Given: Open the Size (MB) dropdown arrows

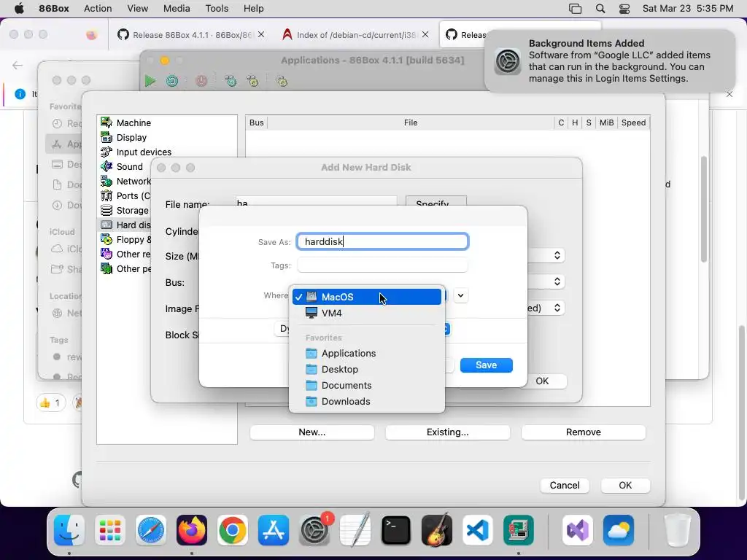Looking at the screenshot, I should [557, 255].
